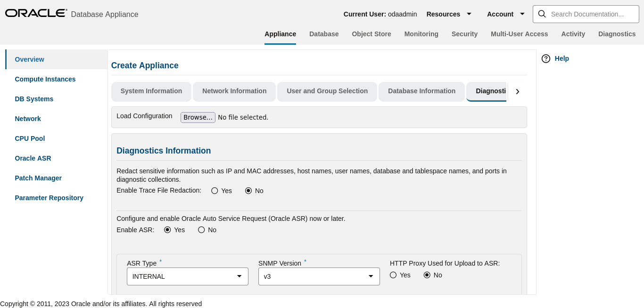Open the Resources menu
This screenshot has height=308, width=644.
[x=448, y=14]
